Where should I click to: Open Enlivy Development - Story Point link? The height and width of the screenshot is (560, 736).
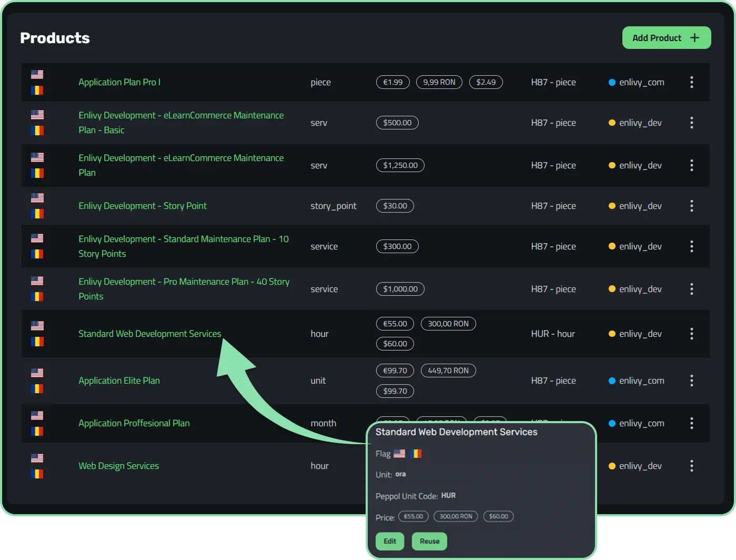point(143,206)
